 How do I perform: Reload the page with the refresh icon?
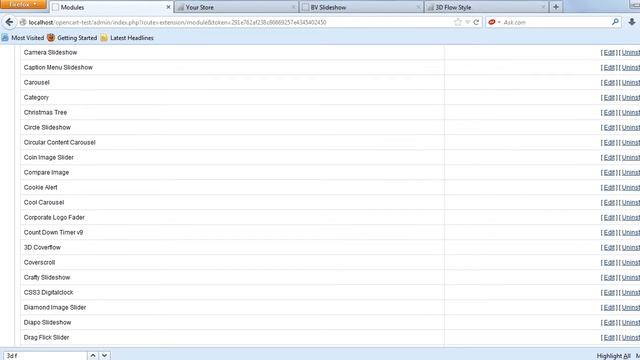click(x=476, y=22)
